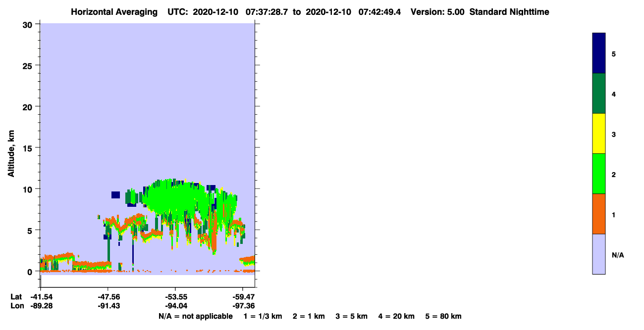The image size is (644, 330).
Task: Click the legend text '4 = 20 km'
Action: (396, 316)
